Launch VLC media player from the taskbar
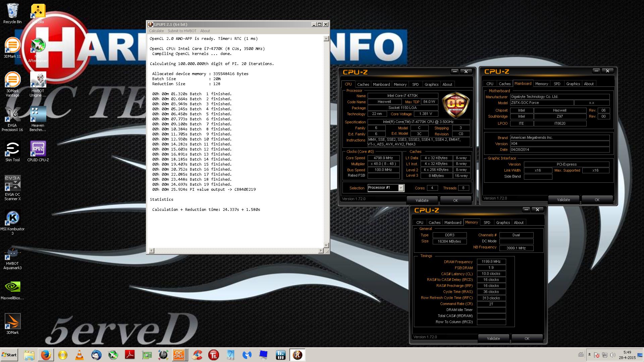The height and width of the screenshot is (362, 644). (x=79, y=355)
